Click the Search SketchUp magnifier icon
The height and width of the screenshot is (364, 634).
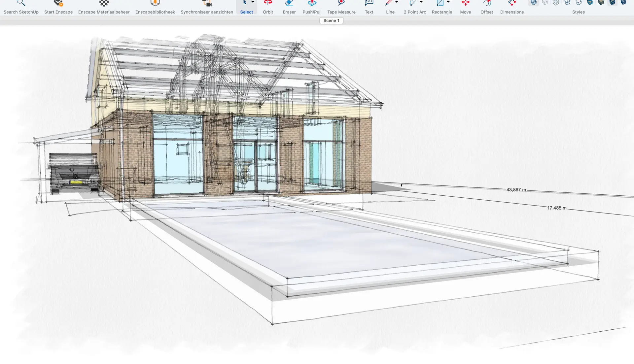[x=21, y=3]
